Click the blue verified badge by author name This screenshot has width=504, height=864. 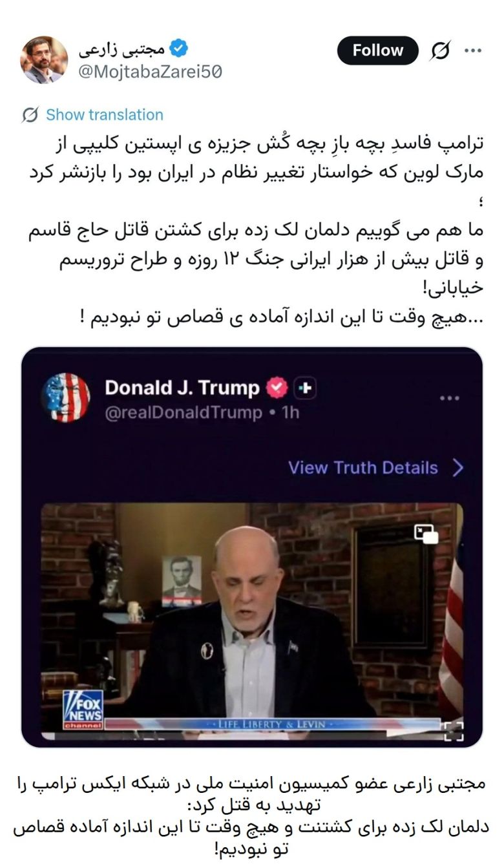click(x=178, y=49)
